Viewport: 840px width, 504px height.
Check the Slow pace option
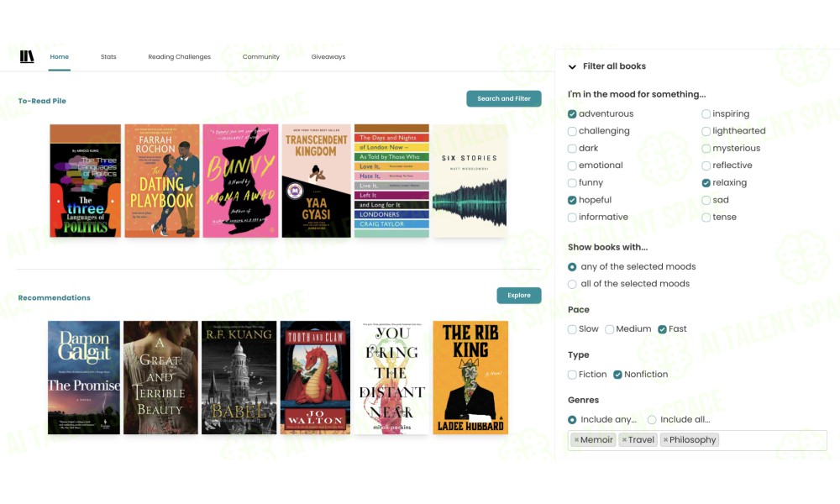pos(572,329)
